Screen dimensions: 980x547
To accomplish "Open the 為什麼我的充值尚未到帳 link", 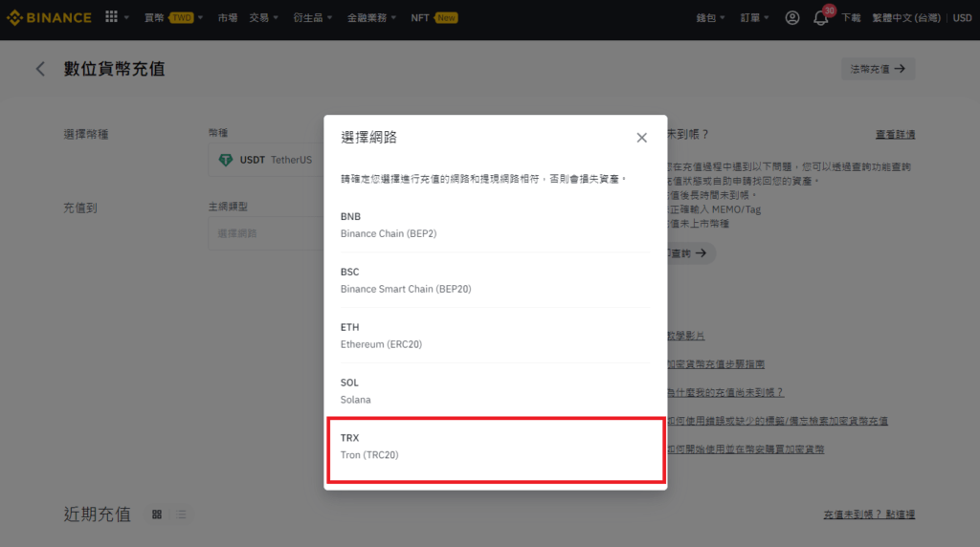I will (725, 392).
